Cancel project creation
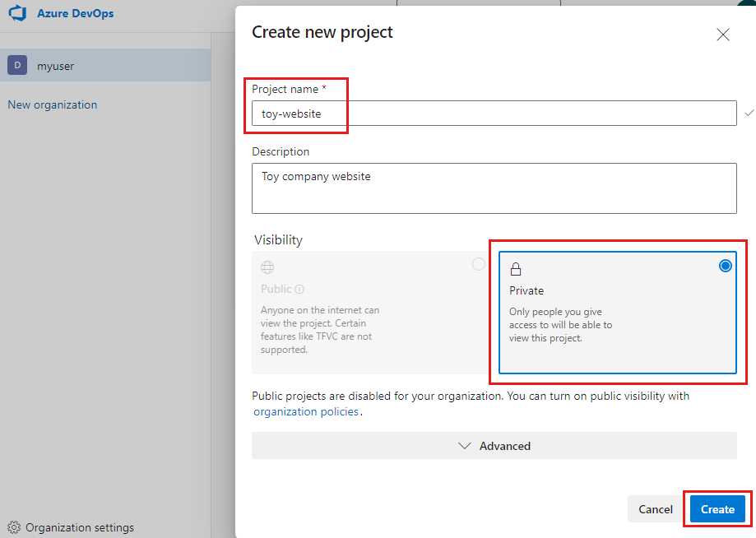Viewport: 756px width, 538px height. pos(656,509)
